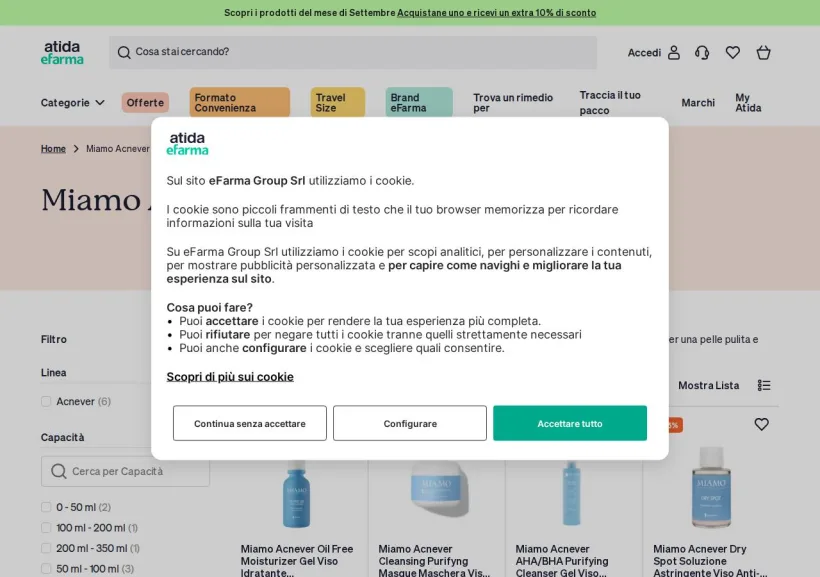The width and height of the screenshot is (820, 577).
Task: Open Scopri di più sui cookie link
Action: tap(230, 377)
